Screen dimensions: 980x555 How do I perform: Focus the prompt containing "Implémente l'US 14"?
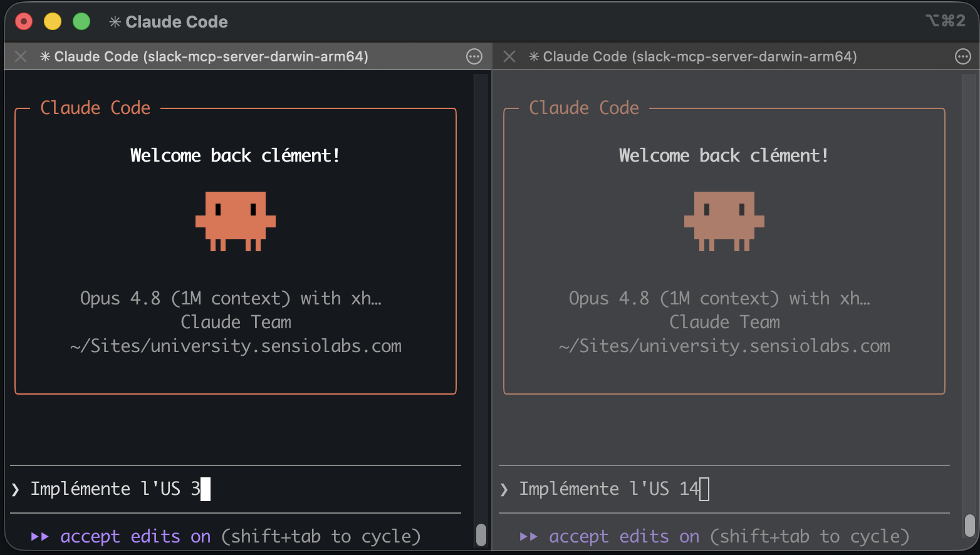[724, 489]
